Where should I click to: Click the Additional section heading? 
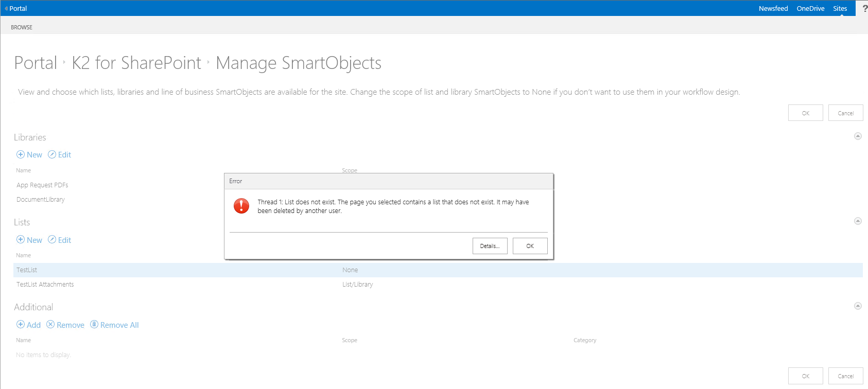(33, 307)
